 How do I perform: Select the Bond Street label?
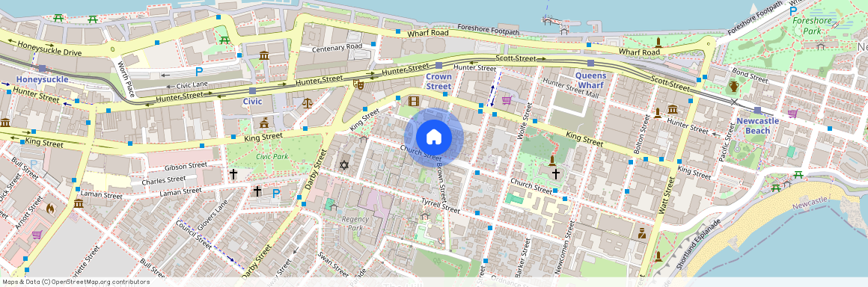(x=750, y=75)
